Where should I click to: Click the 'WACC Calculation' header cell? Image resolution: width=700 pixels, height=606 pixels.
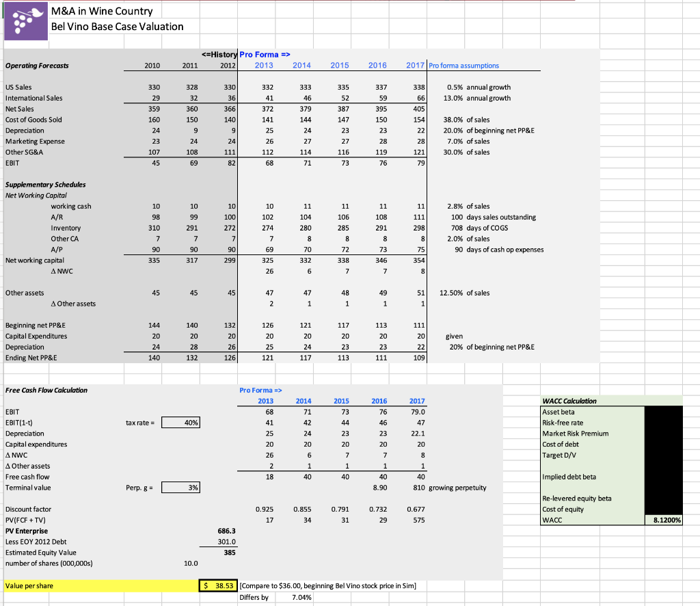click(569, 401)
